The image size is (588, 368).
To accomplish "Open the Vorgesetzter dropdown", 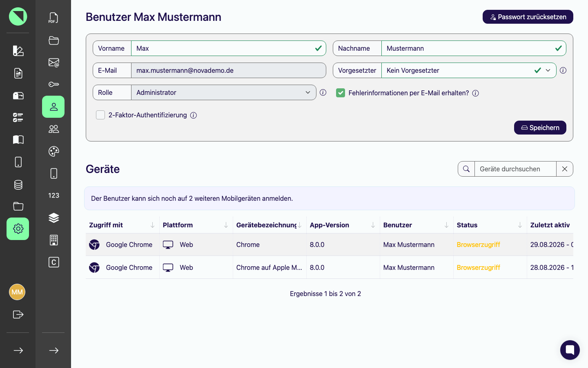I will pyautogui.click(x=469, y=70).
